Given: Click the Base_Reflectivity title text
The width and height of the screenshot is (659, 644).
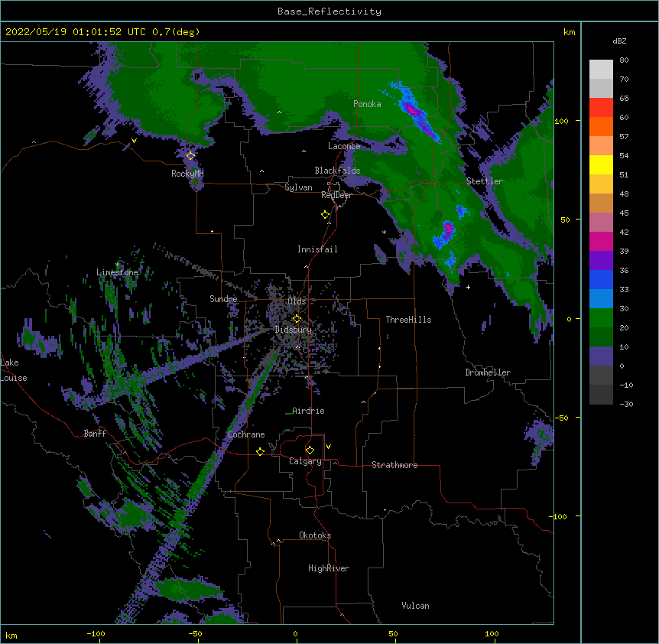Looking at the screenshot, I should [329, 11].
